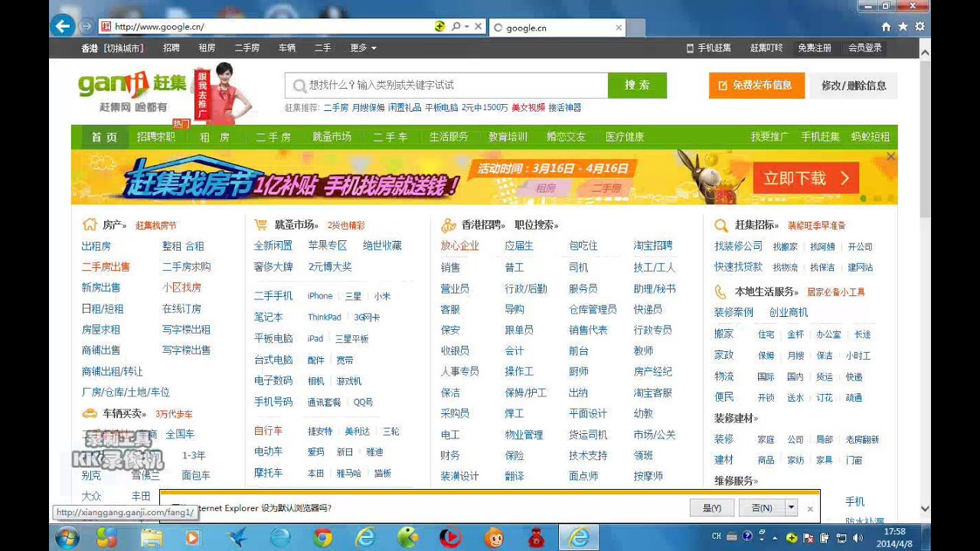Click the 房产 house icon heading
The width and height of the screenshot is (980, 551).
tap(104, 225)
